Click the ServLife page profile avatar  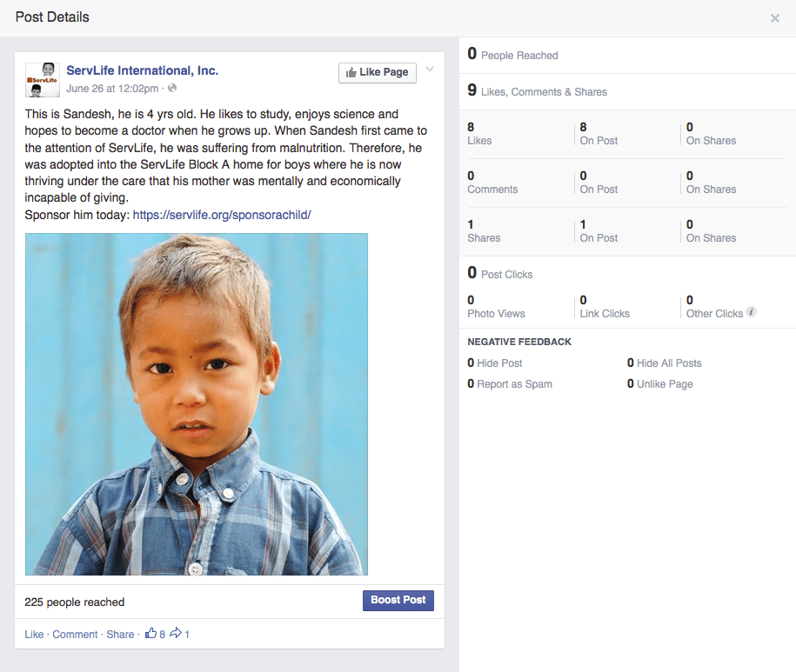point(42,79)
